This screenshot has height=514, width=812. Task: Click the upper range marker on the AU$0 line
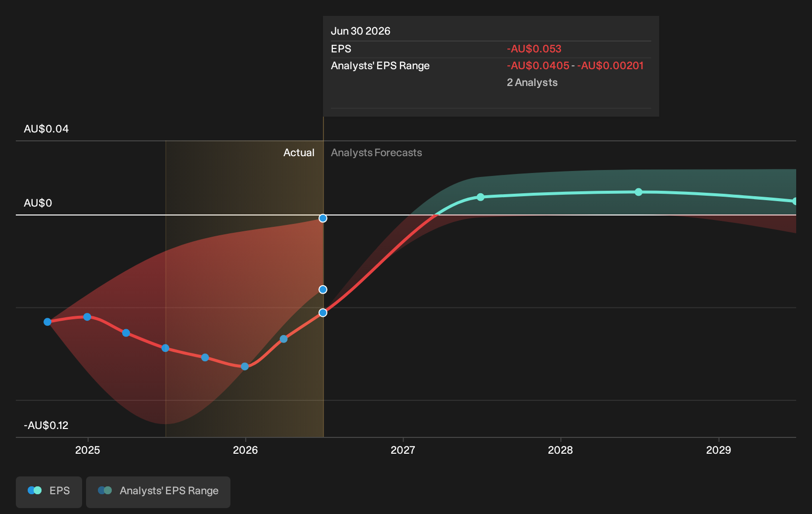point(323,218)
